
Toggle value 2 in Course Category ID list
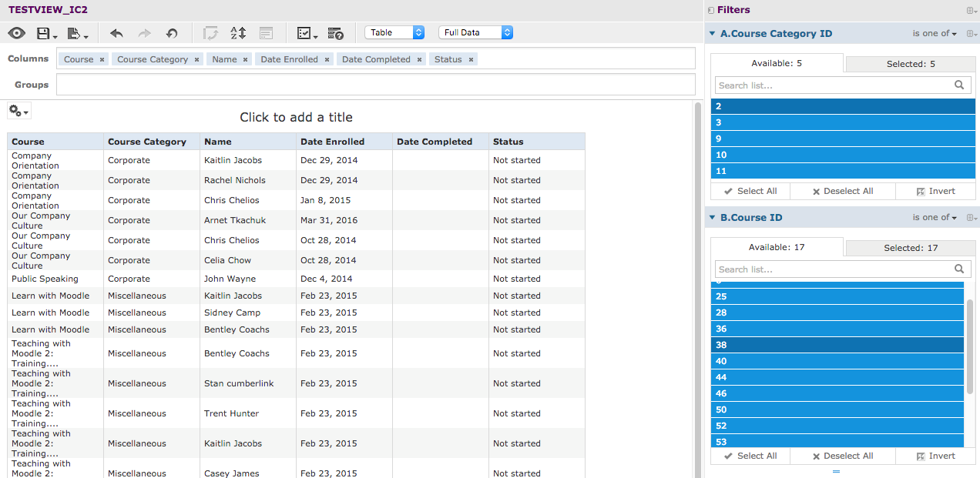[843, 106]
